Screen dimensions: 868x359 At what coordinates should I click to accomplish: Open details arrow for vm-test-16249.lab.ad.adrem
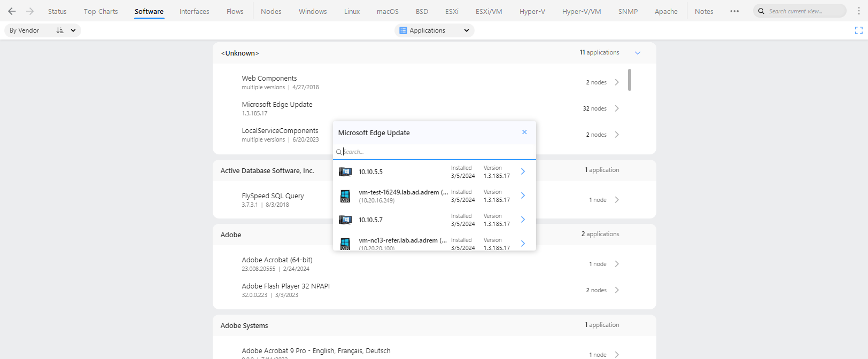(x=523, y=196)
